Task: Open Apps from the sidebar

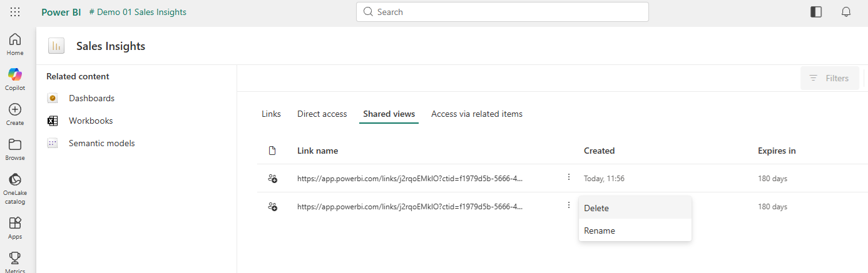Action: (x=15, y=227)
